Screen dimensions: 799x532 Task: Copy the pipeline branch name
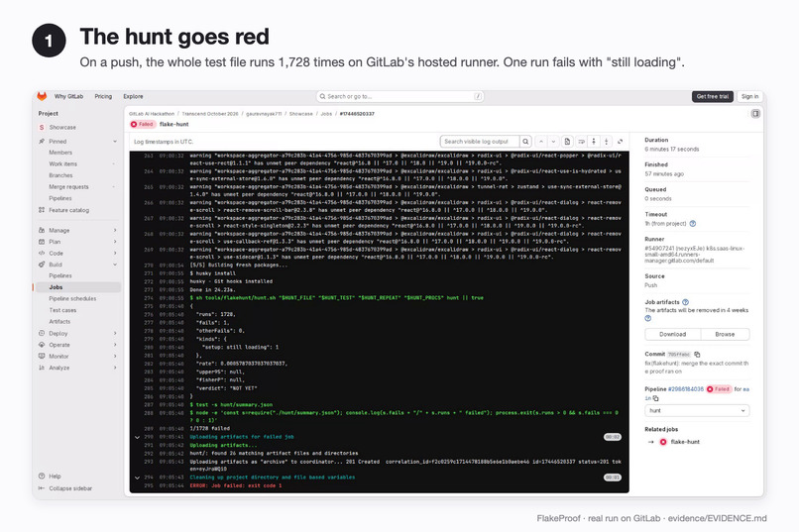(x=655, y=398)
